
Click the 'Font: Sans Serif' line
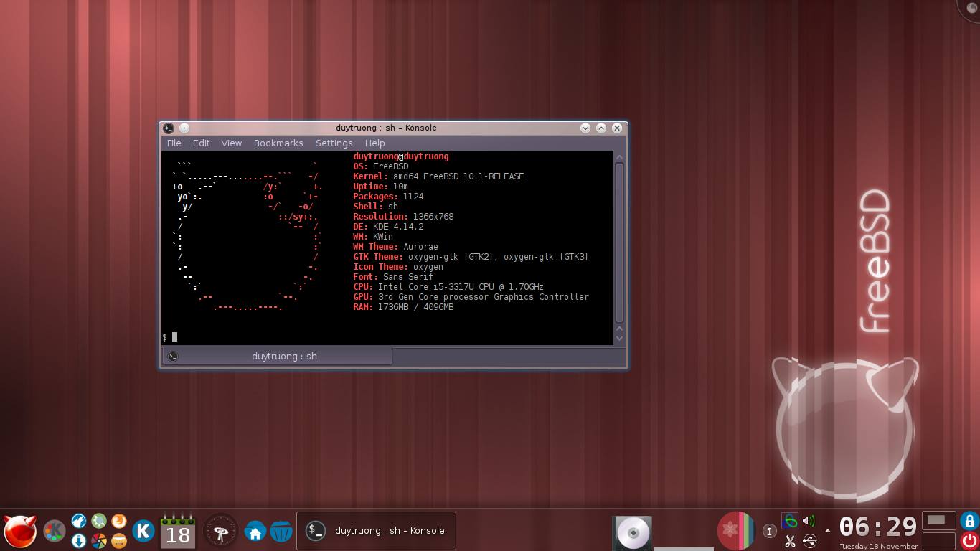pos(393,277)
